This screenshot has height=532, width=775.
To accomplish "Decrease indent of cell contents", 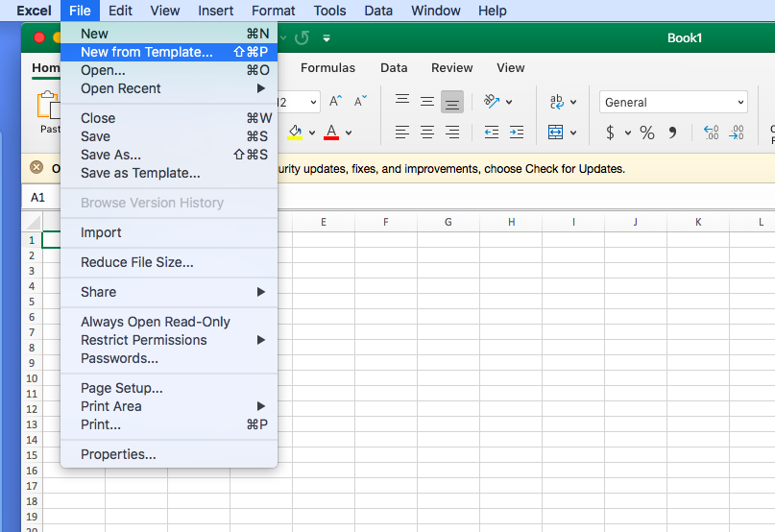I will [x=492, y=132].
